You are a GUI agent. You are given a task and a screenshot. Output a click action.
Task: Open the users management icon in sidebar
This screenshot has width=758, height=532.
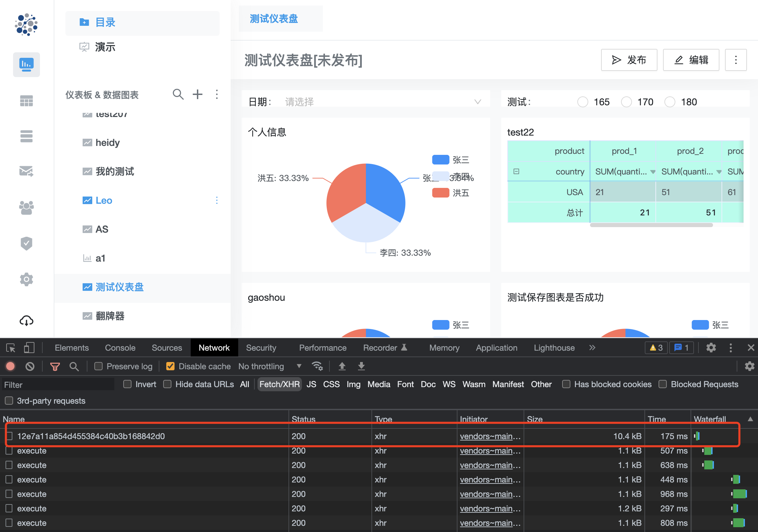pyautogui.click(x=26, y=208)
